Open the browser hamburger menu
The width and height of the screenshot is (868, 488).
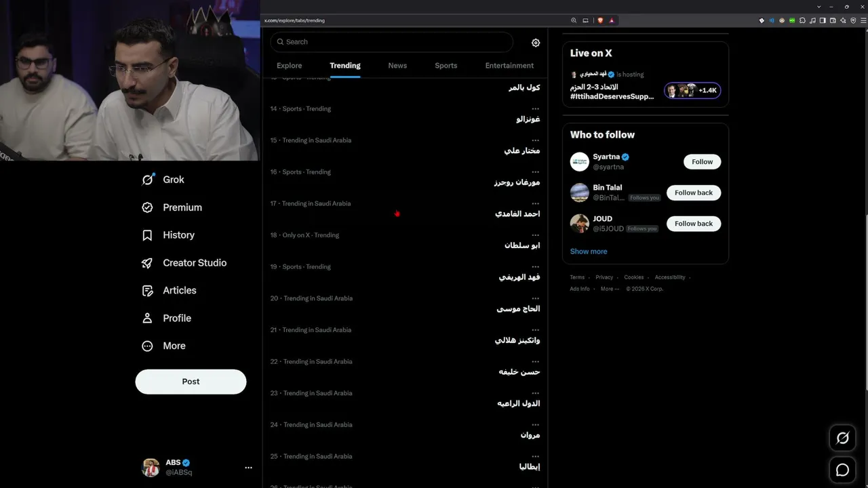(x=863, y=21)
